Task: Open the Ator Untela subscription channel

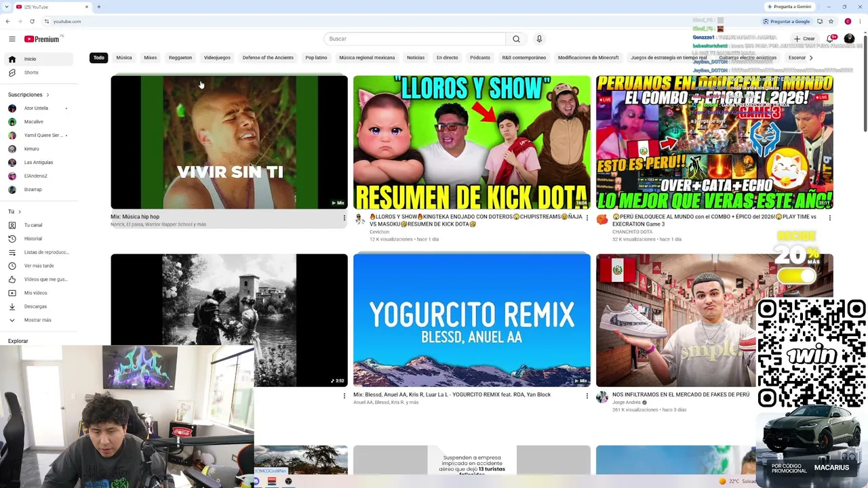Action: click(x=39, y=108)
